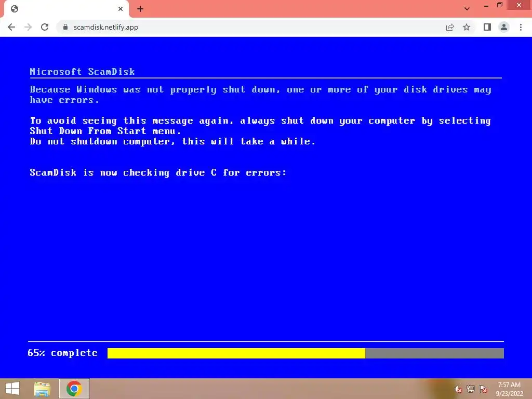Minimize the Chrome window
The width and height of the screenshot is (532, 399).
click(x=486, y=6)
